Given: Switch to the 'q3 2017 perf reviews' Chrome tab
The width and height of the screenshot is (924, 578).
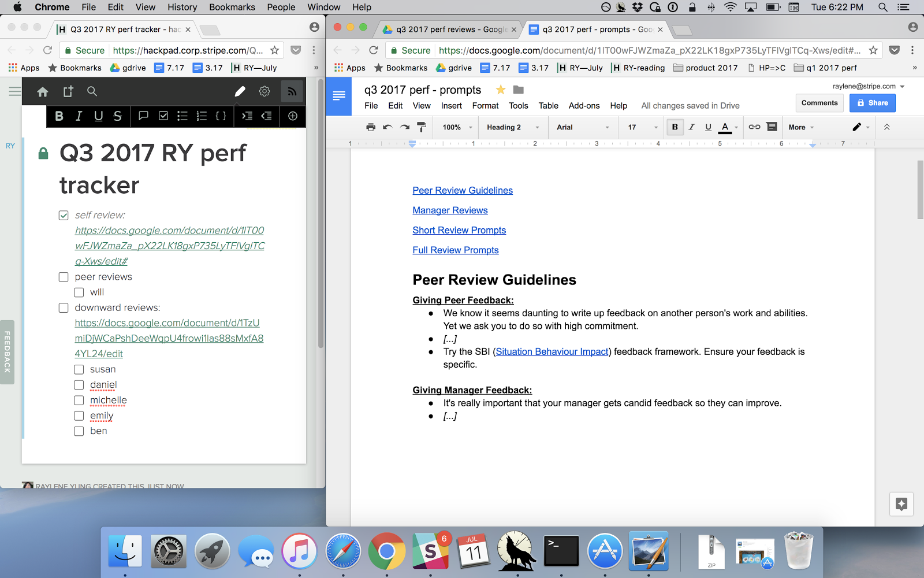Looking at the screenshot, I should pos(450,29).
